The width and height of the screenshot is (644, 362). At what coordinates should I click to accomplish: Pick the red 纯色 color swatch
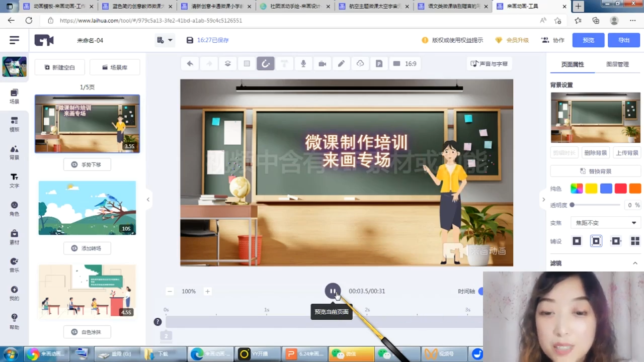click(620, 189)
